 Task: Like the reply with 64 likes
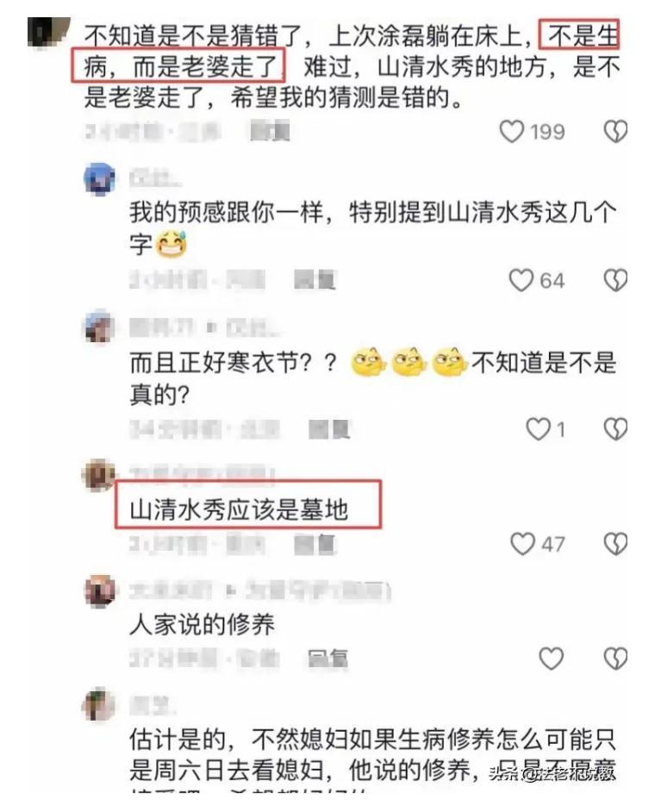coord(521,280)
